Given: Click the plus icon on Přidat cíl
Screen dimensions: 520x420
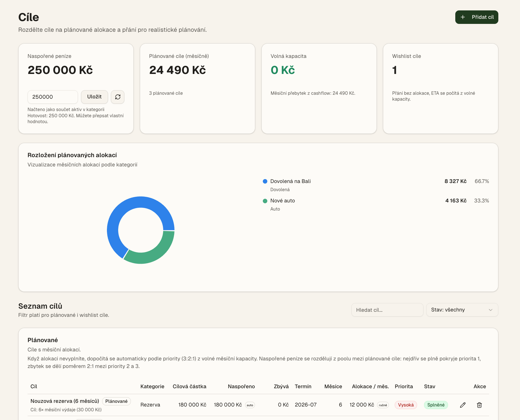Looking at the screenshot, I should tap(463, 17).
